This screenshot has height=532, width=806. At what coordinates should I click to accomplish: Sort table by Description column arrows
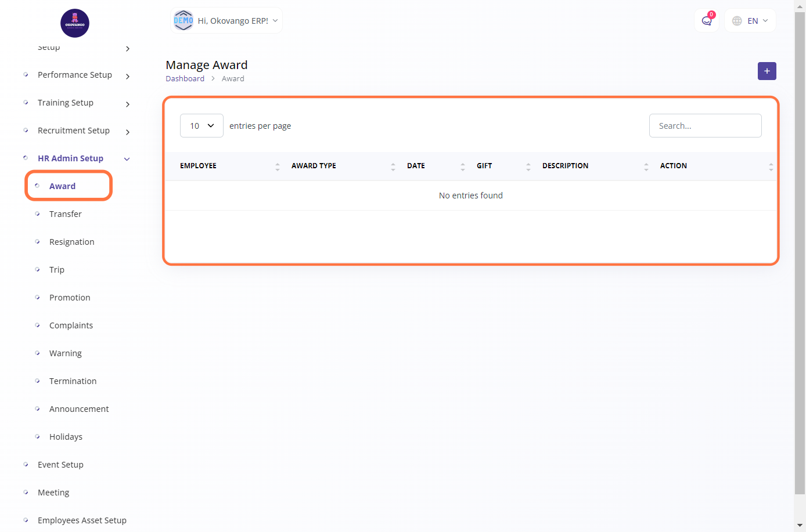646,167
